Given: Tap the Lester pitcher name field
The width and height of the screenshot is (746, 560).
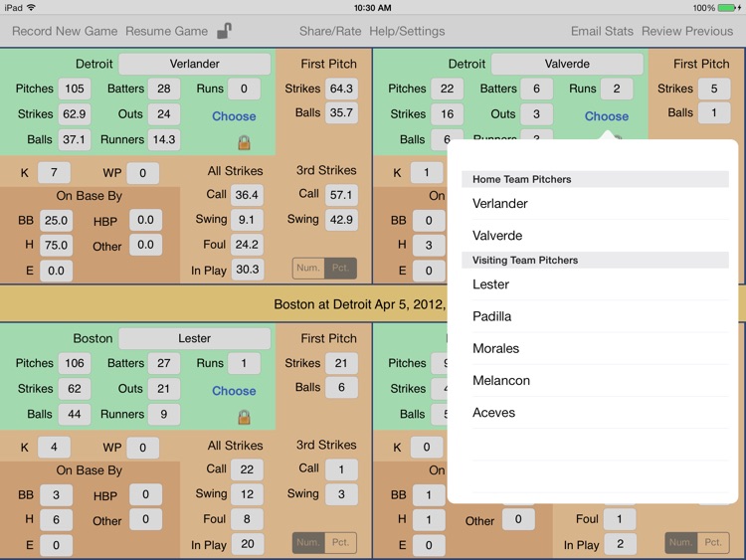Looking at the screenshot, I should [x=195, y=338].
